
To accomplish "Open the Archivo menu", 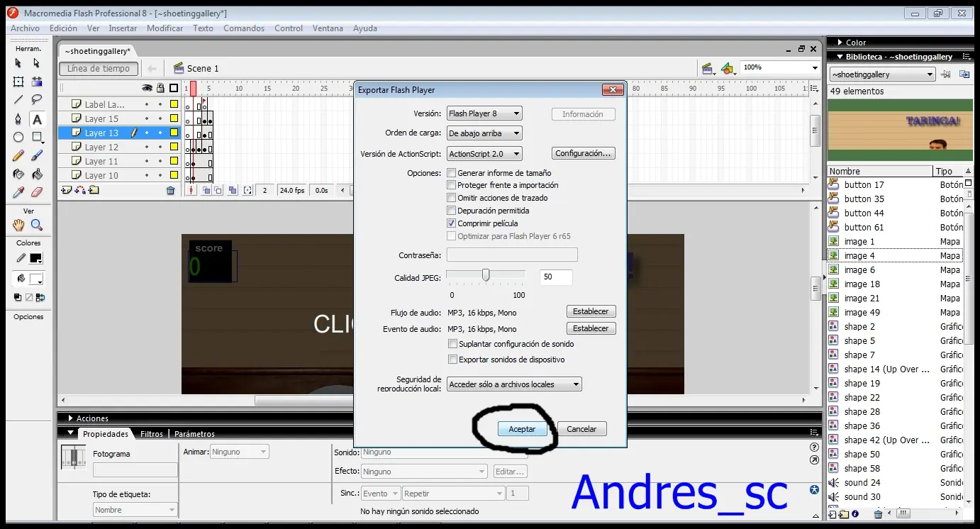I will coord(25,28).
